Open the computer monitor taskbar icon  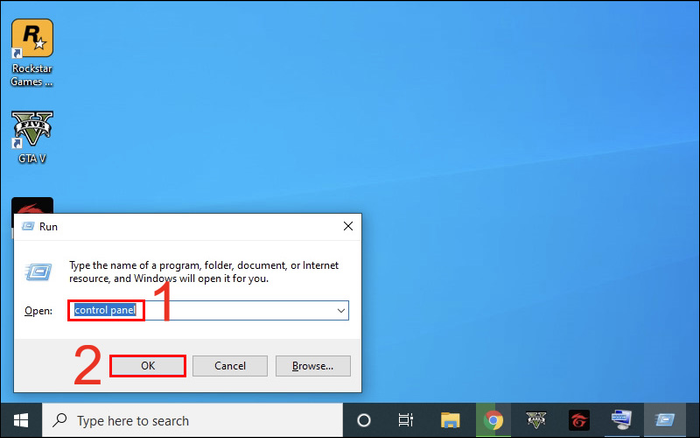point(621,420)
